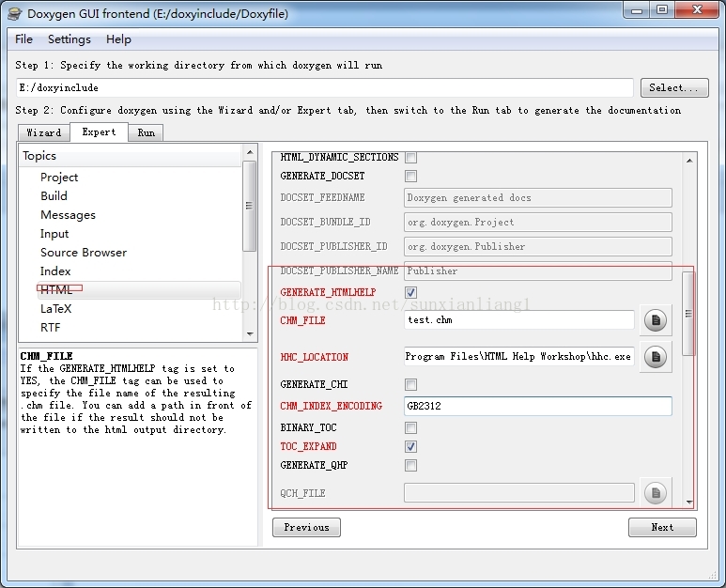This screenshot has height=588, width=726.
Task: Select the Build topic
Action: pos(54,196)
